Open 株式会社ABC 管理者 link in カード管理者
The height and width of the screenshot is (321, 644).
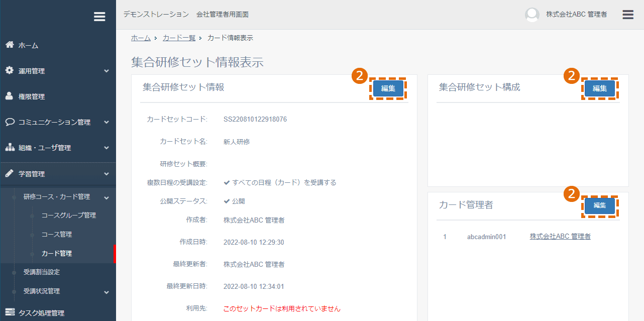click(560, 236)
